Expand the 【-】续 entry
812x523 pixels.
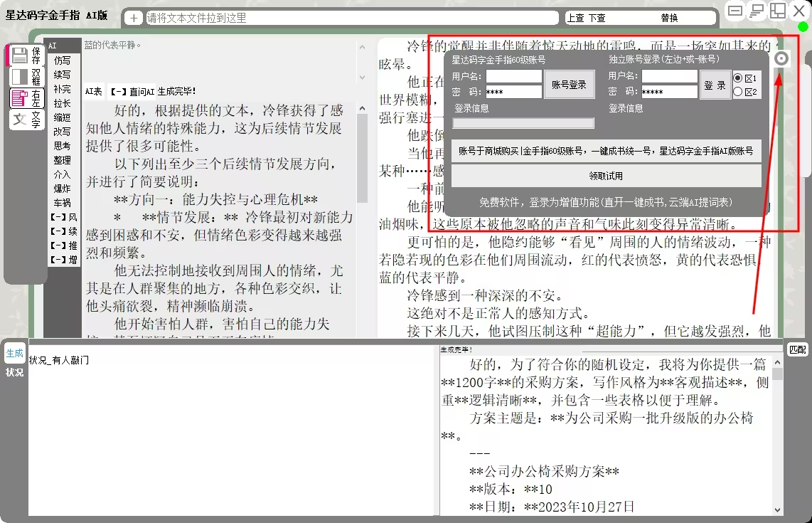pyautogui.click(x=64, y=231)
